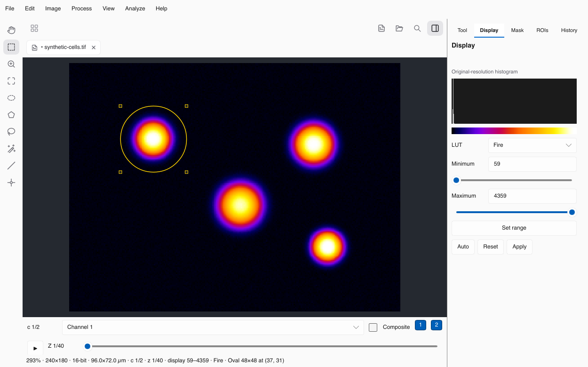Click the Set range button
The image size is (588, 367).
(x=514, y=228)
